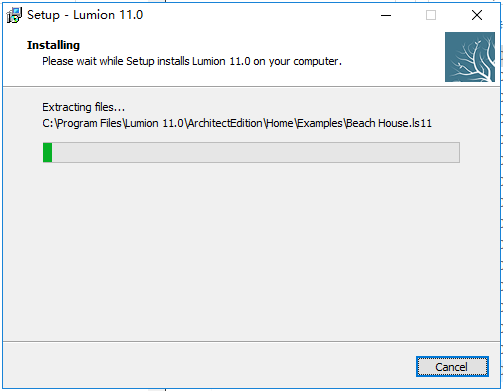Click 'Beach House.ls11' in the file path

[389, 123]
